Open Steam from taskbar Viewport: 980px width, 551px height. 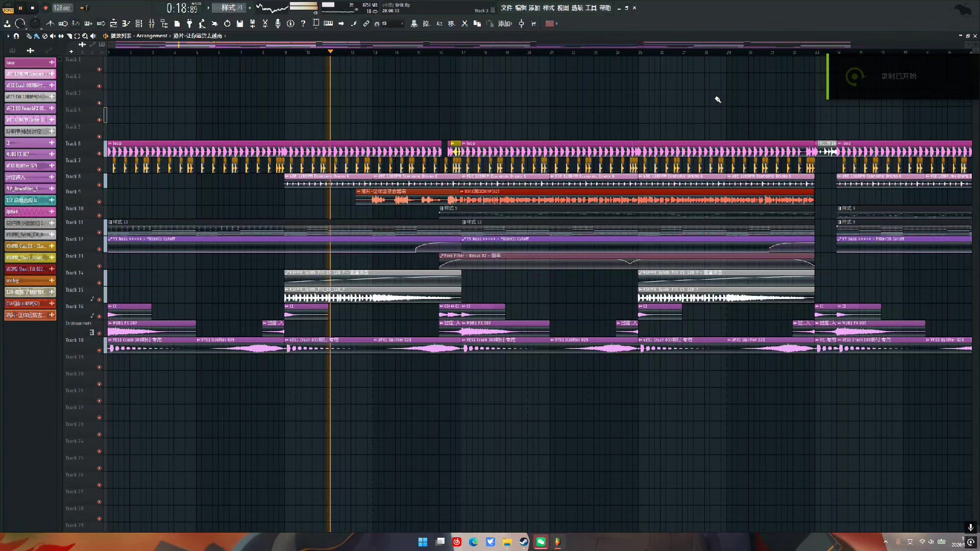pyautogui.click(x=524, y=542)
